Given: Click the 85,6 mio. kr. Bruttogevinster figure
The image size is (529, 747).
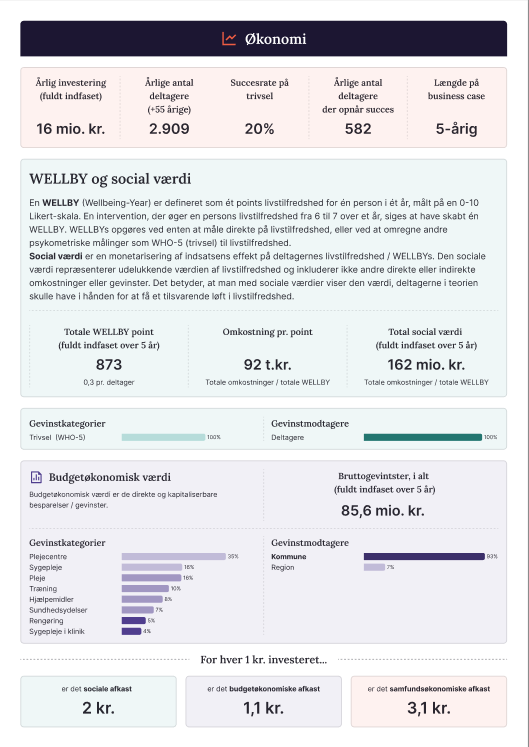Looking at the screenshot, I should (383, 511).
